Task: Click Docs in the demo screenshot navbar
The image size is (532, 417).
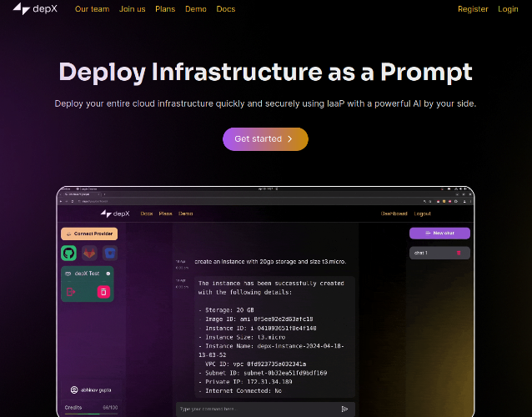Action: coord(147,214)
